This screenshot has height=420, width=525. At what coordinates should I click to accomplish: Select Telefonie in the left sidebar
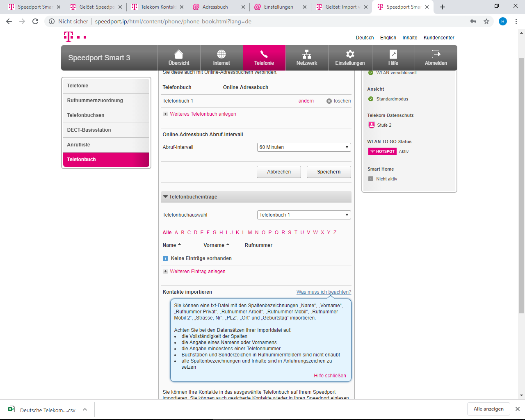(x=106, y=86)
